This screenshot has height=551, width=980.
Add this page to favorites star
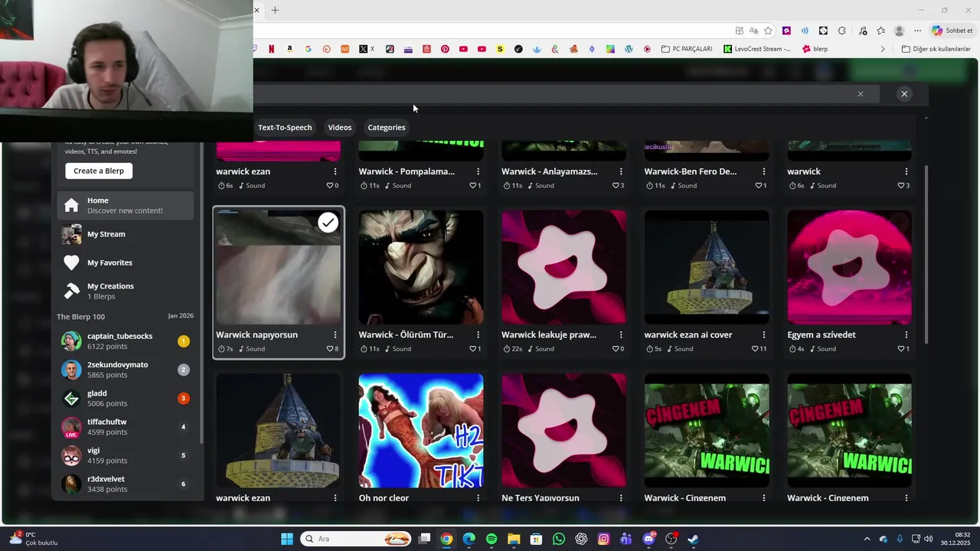pos(768,31)
